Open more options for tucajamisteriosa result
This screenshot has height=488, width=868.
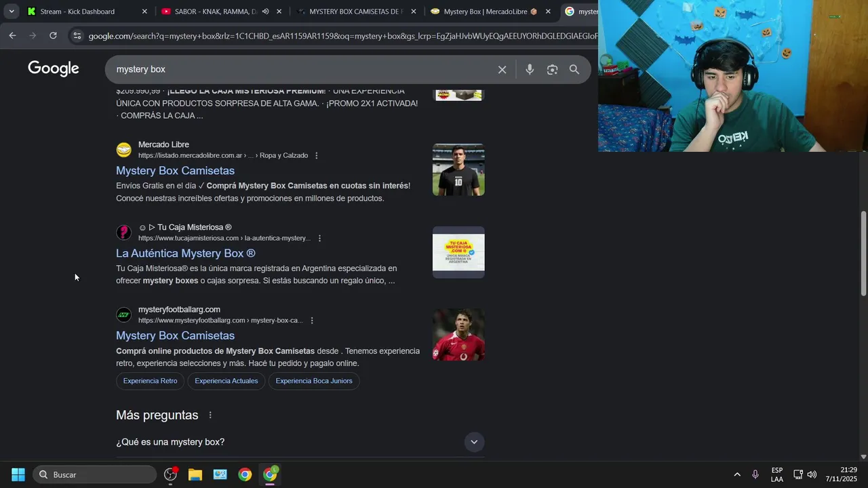pos(319,239)
